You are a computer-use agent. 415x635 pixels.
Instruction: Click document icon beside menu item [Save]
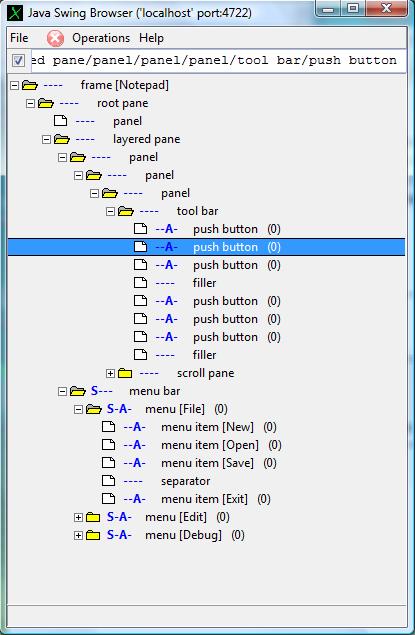(109, 462)
